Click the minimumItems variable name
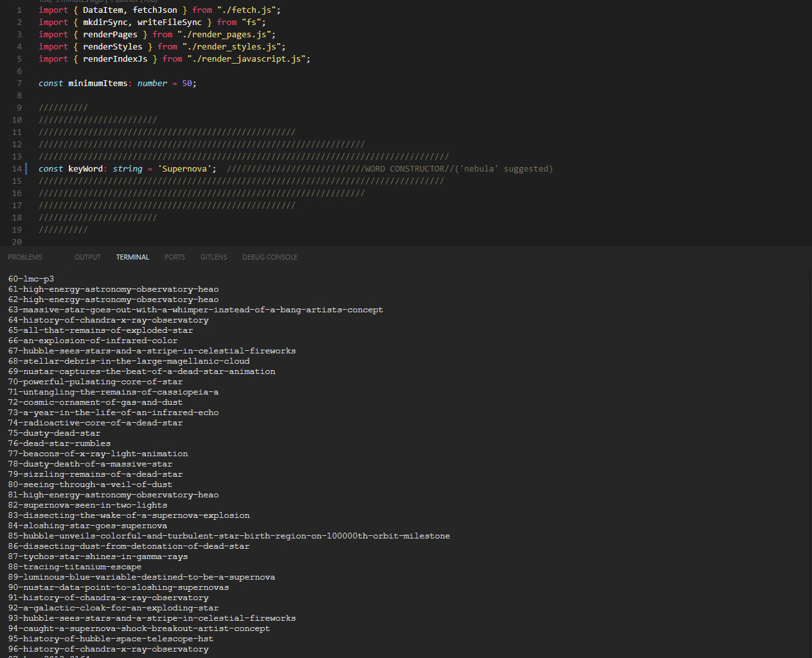Screen dimensions: 812x658 pyautogui.click(x=98, y=84)
